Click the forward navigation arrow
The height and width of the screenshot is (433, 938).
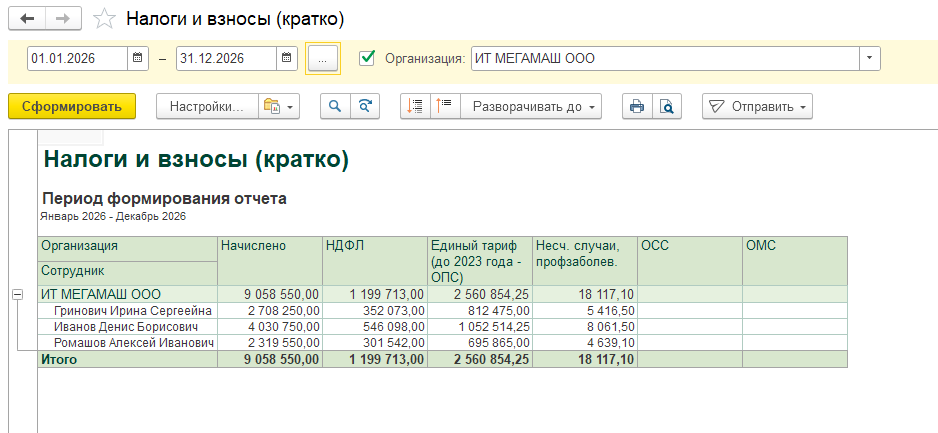pyautogui.click(x=63, y=19)
